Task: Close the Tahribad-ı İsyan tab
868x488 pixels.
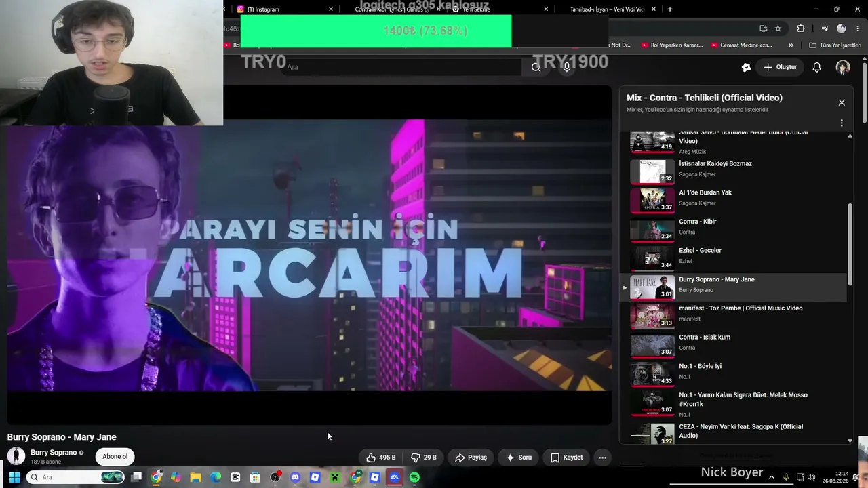Action: 654,9
